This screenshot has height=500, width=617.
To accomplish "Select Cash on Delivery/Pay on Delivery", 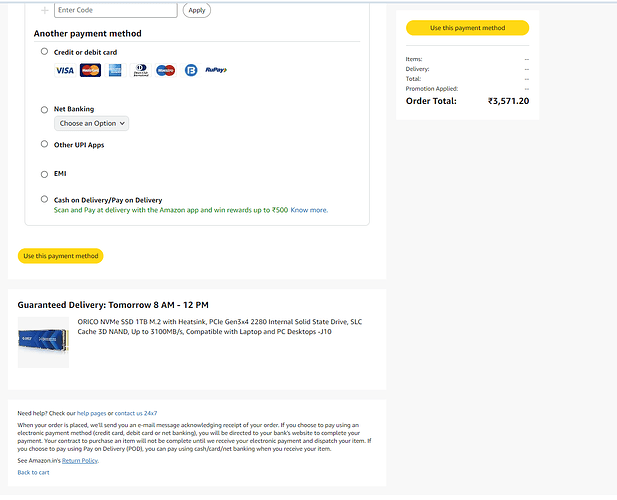I will [x=44, y=199].
